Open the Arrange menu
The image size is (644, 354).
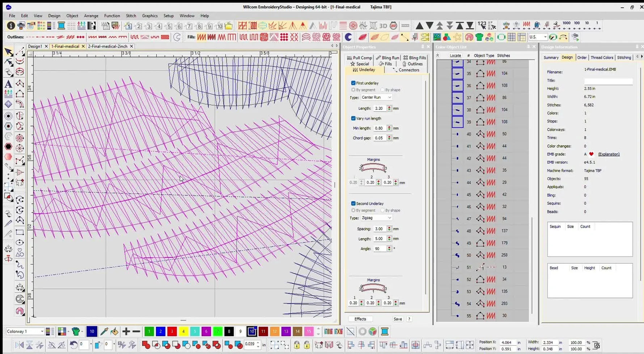coord(91,16)
